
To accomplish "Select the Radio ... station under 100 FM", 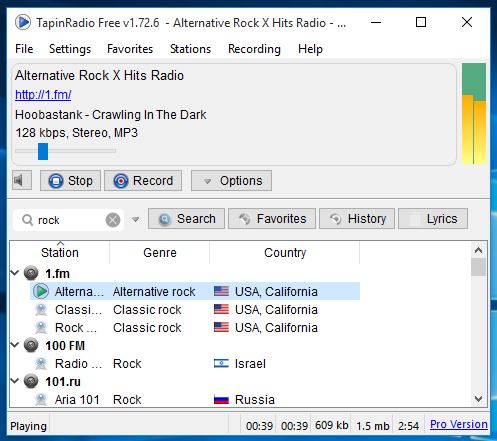I will click(195, 364).
